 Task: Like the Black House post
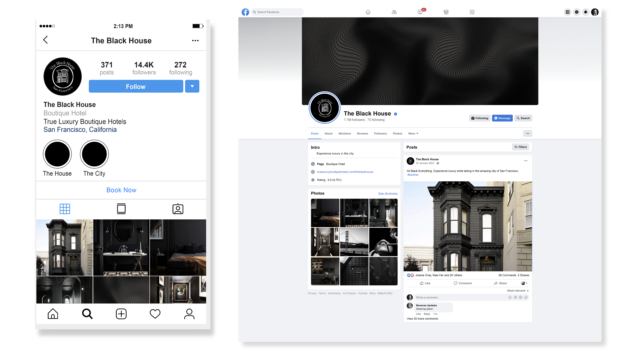(x=425, y=283)
